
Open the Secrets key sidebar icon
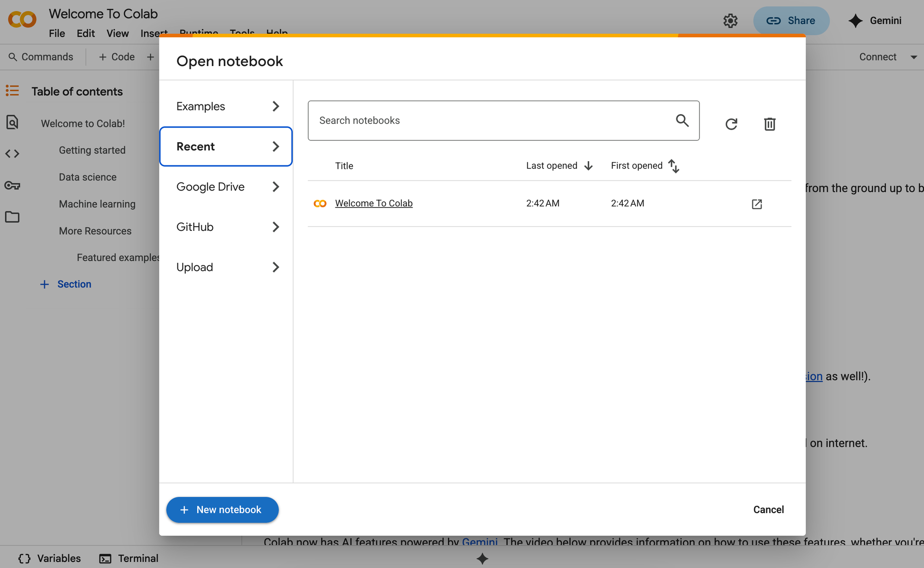click(12, 185)
